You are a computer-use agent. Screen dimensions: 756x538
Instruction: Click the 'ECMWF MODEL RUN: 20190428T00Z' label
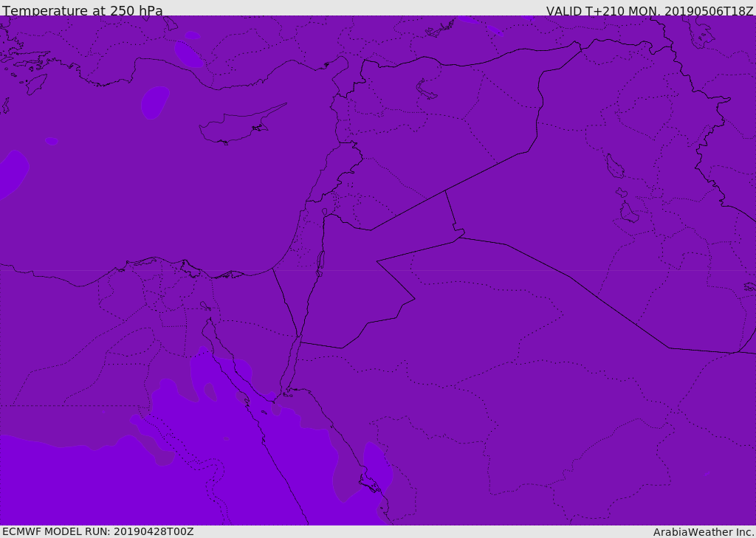click(98, 531)
